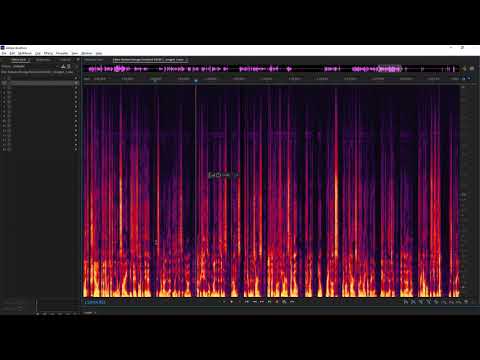Toggle Loop Playback button
This screenshot has height=360, width=480.
click(x=284, y=302)
